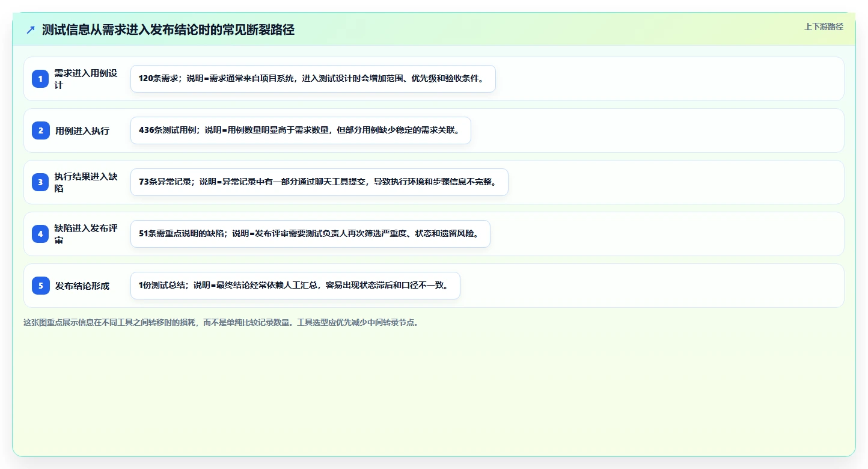Image resolution: width=868 pixels, height=469 pixels.
Task: Open the 51条需重点说明的缺陷 description box
Action: pyautogui.click(x=310, y=234)
